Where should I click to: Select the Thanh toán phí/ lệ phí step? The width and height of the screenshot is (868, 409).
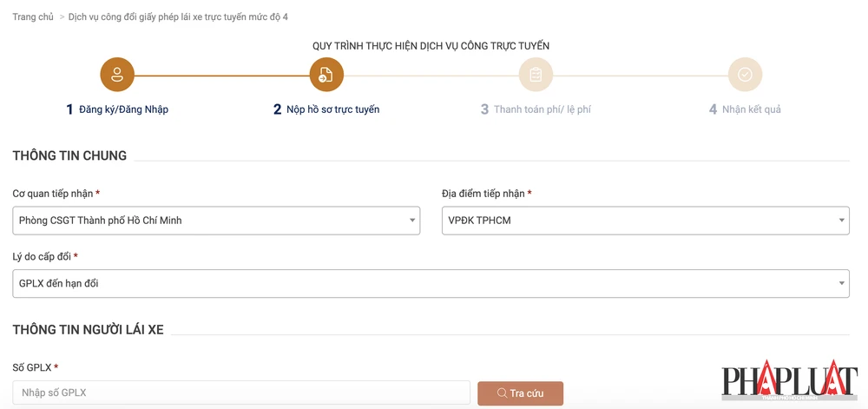coord(542,109)
